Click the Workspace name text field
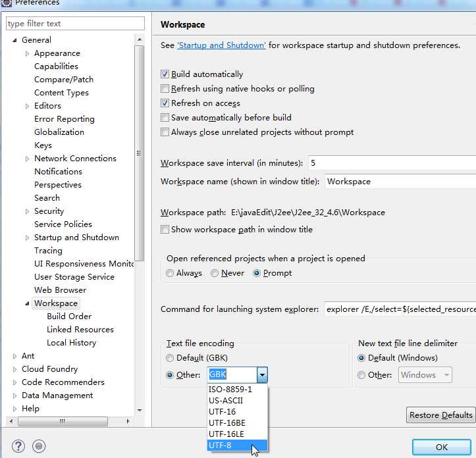Viewport: 476px width, 458px height. [x=400, y=182]
